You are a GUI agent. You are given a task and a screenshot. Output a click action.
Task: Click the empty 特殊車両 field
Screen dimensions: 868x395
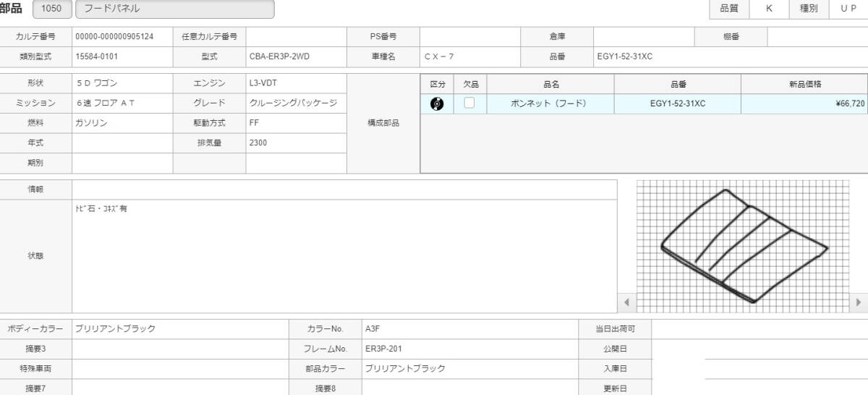pos(180,368)
